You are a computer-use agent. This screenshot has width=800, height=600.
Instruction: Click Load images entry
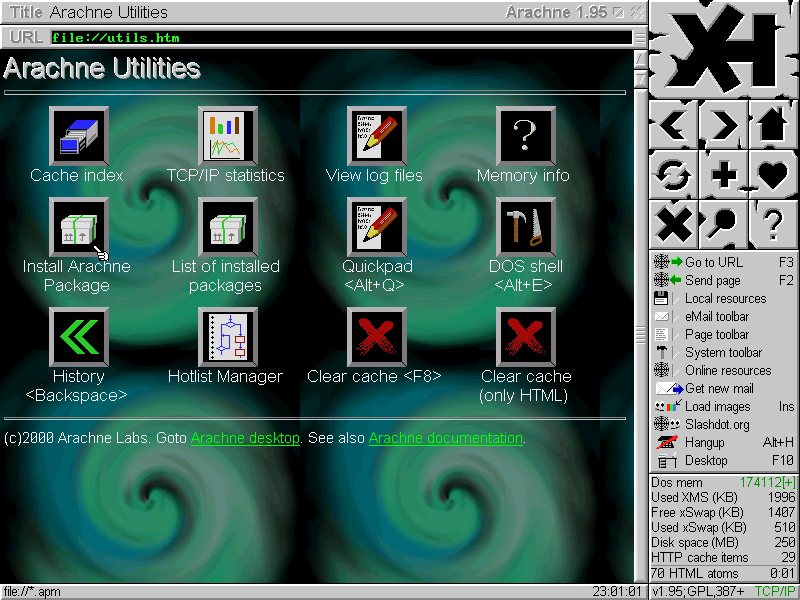[x=723, y=407]
